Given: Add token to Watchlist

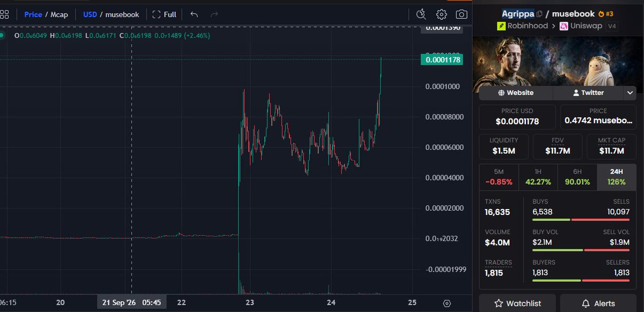Looking at the screenshot, I should (x=517, y=303).
